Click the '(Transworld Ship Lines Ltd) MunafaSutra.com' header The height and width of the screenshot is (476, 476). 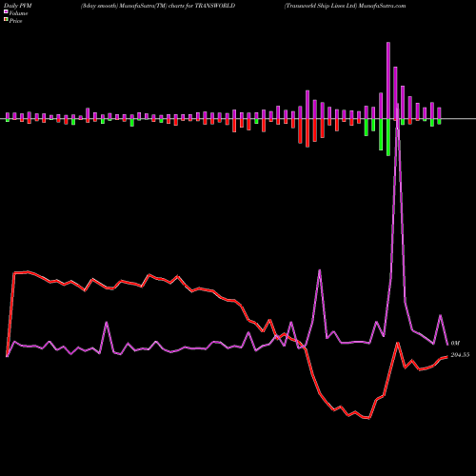pyautogui.click(x=345, y=6)
